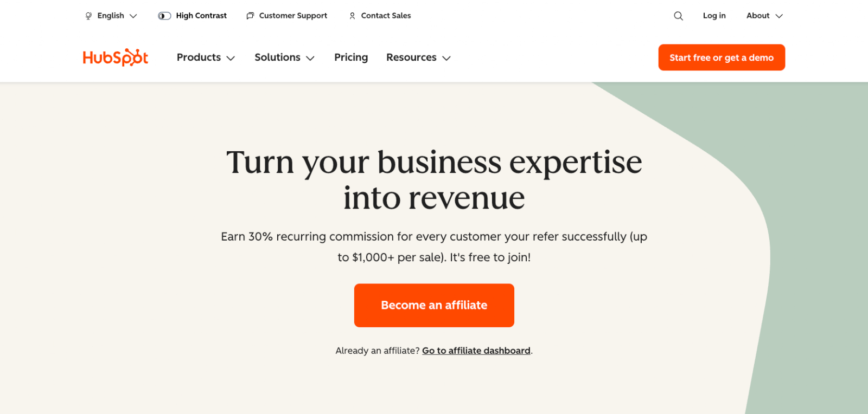Open the Products dropdown chevron
Image resolution: width=868 pixels, height=414 pixels.
[232, 57]
